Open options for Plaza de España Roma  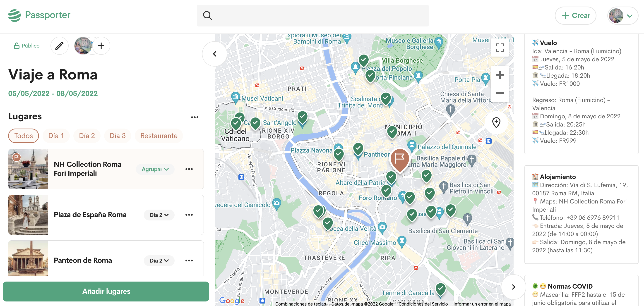(x=189, y=215)
